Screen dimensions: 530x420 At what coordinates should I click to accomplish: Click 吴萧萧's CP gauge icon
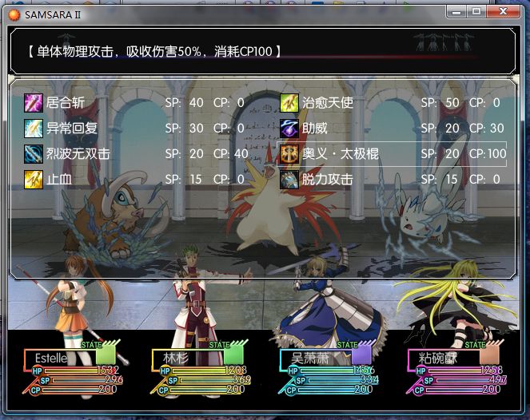click(291, 390)
